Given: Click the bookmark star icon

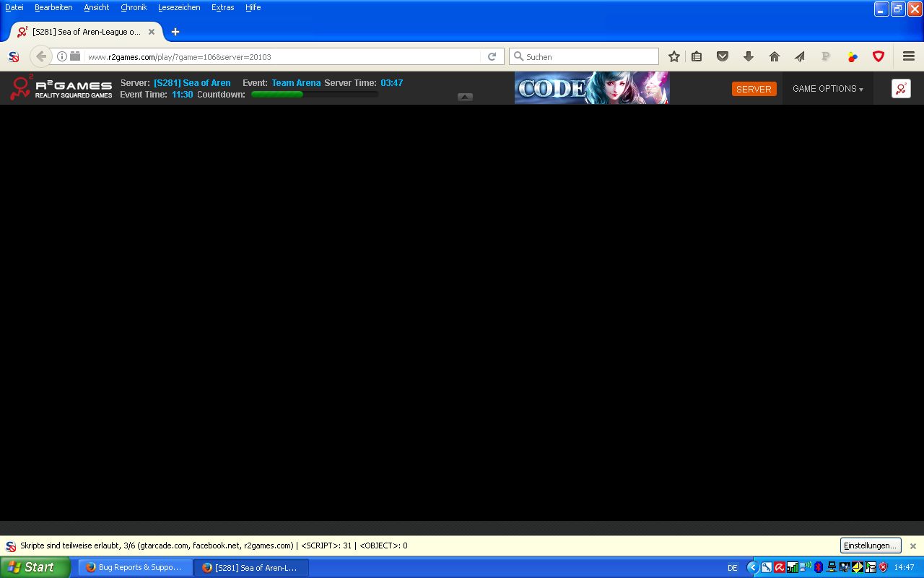Looking at the screenshot, I should tap(674, 56).
